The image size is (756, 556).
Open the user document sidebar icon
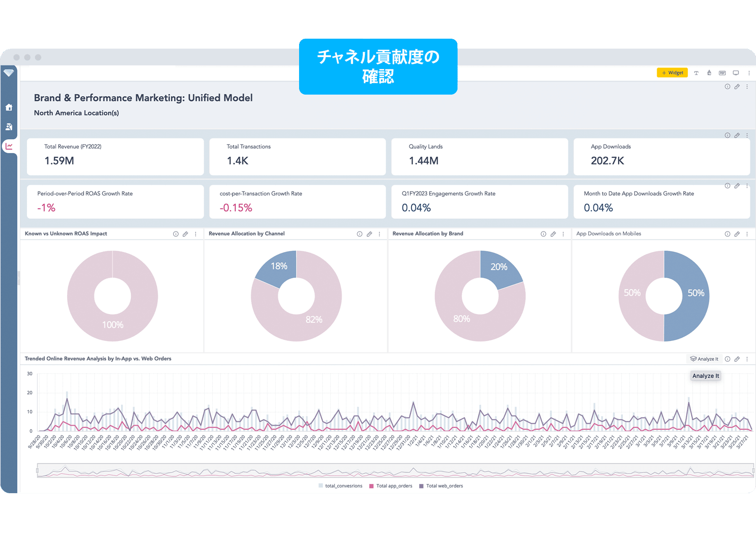click(x=9, y=127)
